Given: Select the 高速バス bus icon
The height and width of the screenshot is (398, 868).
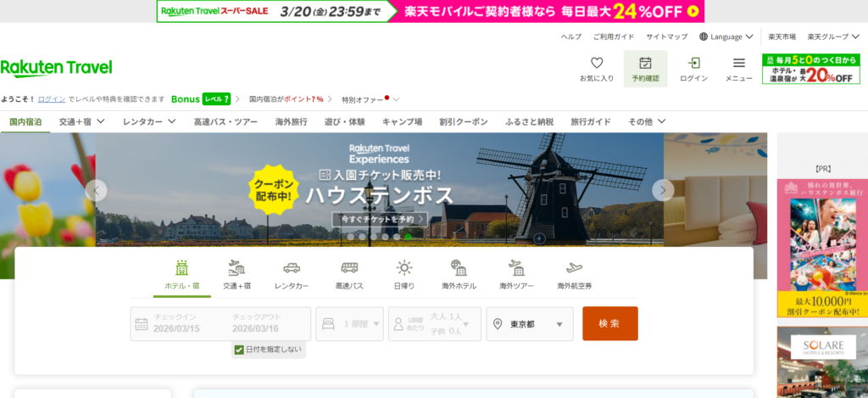Looking at the screenshot, I should 349,268.
